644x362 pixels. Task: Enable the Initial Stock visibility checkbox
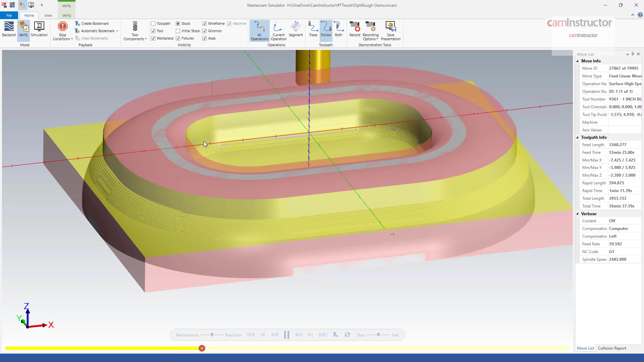click(178, 31)
